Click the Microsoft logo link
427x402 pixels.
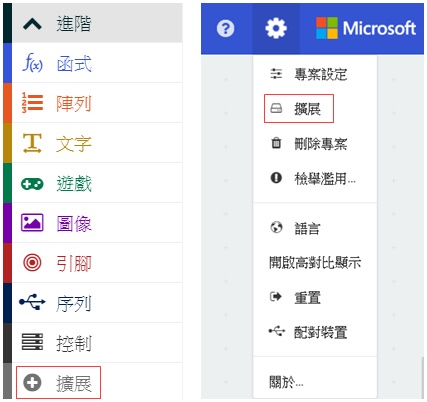[x=366, y=28]
